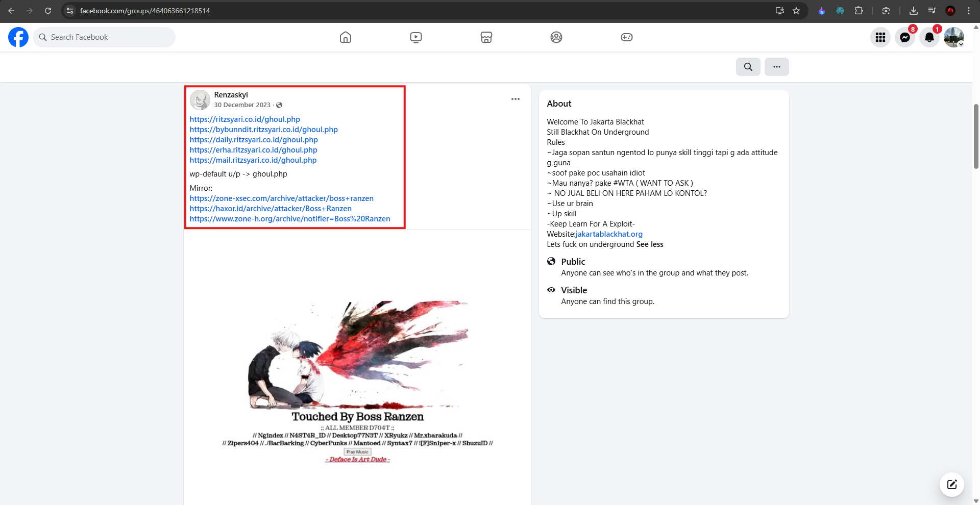Open the haxor.id archive link
Screen dimensions: 980x505
pyautogui.click(x=271, y=209)
